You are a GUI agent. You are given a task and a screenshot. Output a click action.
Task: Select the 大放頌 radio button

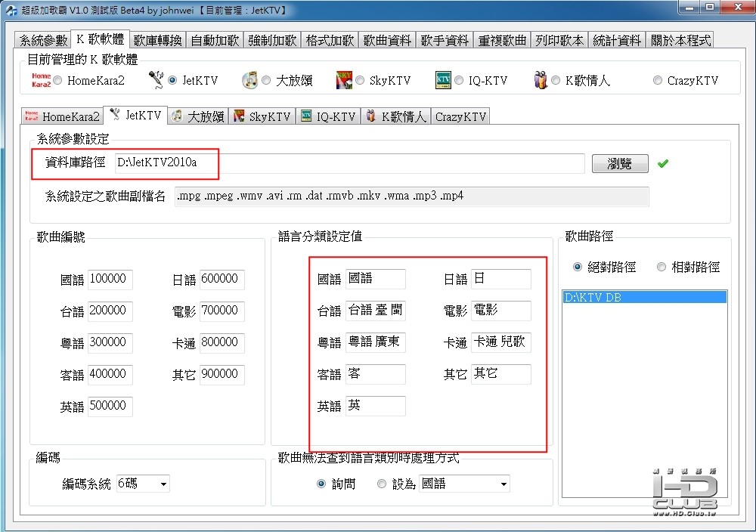tap(266, 80)
